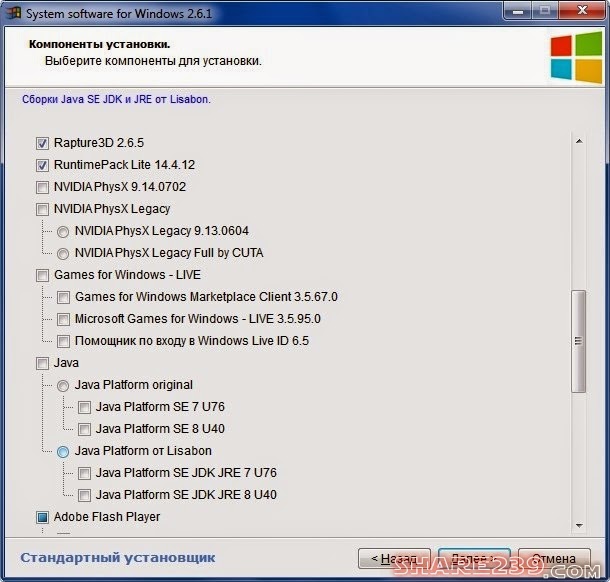Minimize the System software installer window
Screen dimensions: 610x582
tap(518, 11)
